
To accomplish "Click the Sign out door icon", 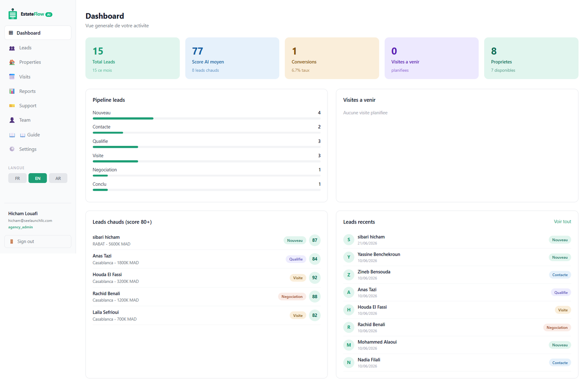I will 12,242.
